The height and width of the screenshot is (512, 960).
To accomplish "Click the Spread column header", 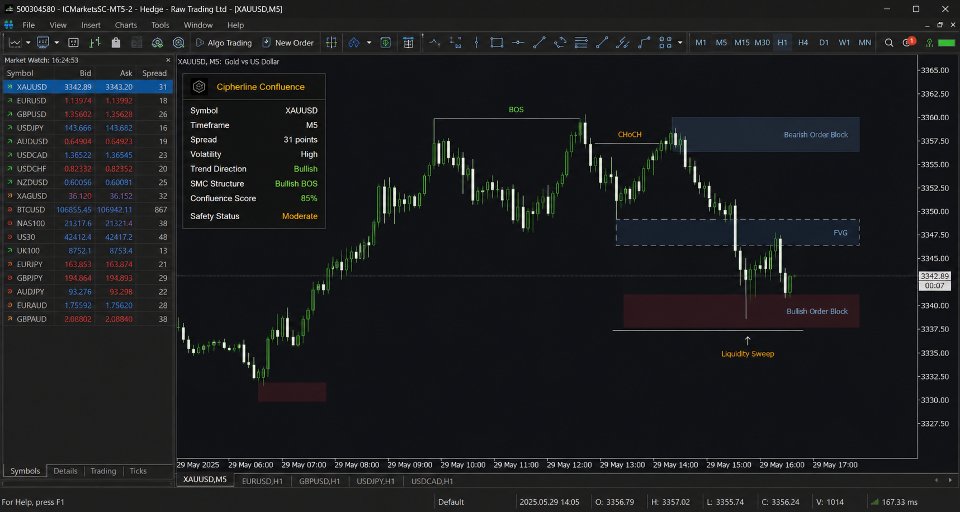I will [x=154, y=73].
